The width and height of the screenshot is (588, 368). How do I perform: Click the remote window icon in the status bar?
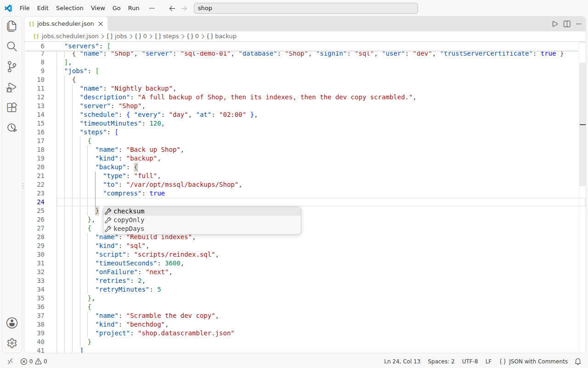click(10, 362)
